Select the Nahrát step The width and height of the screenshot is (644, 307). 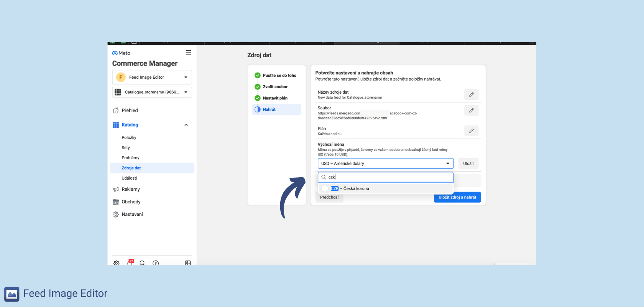click(x=276, y=109)
